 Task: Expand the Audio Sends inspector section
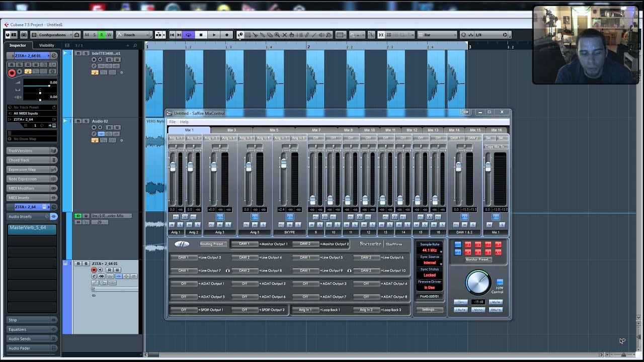pos(32,339)
